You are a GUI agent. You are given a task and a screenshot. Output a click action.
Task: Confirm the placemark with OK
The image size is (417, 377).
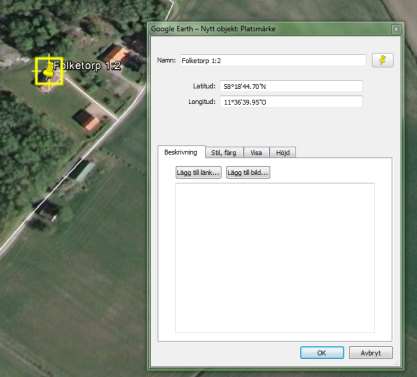pyautogui.click(x=322, y=353)
